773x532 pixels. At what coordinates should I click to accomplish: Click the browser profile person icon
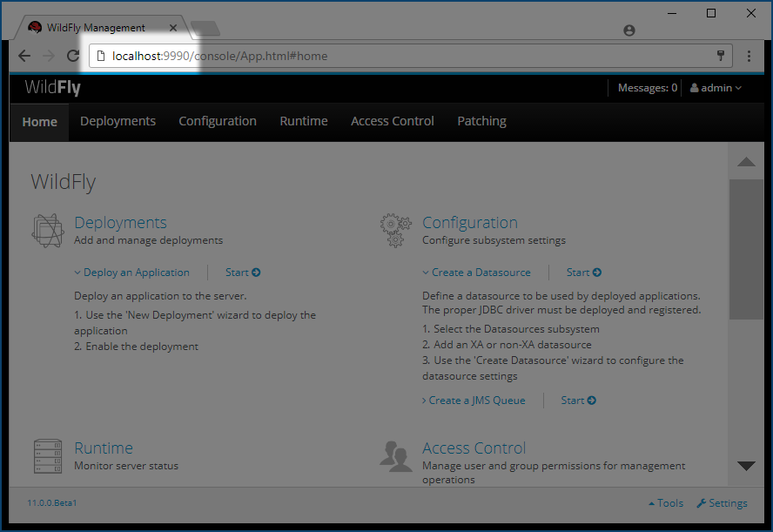(x=628, y=30)
